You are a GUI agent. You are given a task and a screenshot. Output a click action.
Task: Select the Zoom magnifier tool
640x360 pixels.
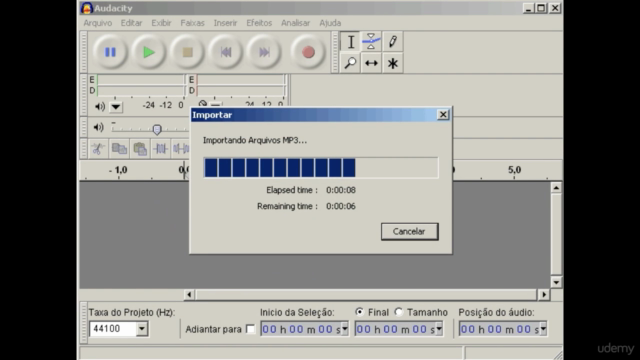[351, 63]
